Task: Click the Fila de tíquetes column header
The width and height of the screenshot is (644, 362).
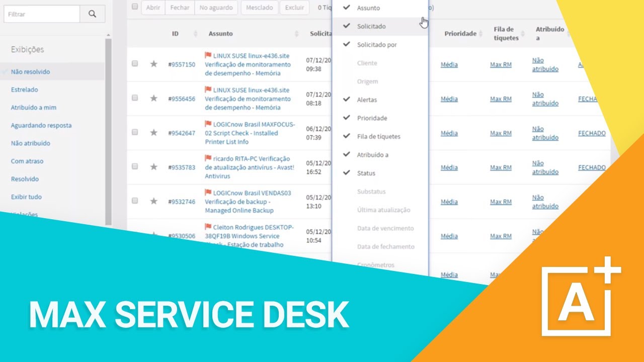Action: coord(506,34)
